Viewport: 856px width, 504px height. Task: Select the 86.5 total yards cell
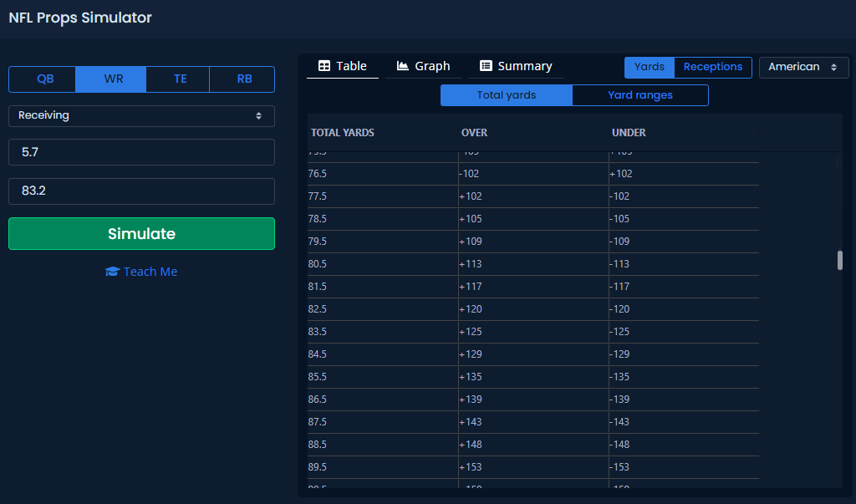[x=383, y=400]
